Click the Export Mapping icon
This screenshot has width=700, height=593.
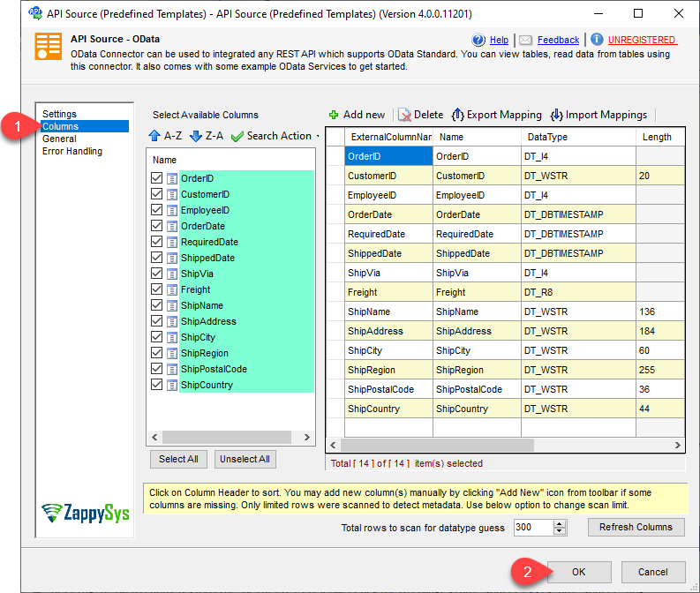[457, 115]
